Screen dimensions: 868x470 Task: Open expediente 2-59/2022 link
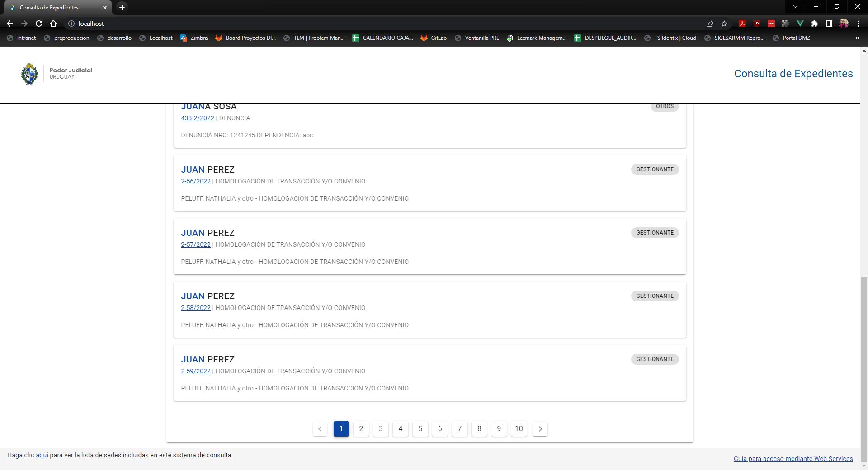point(196,371)
